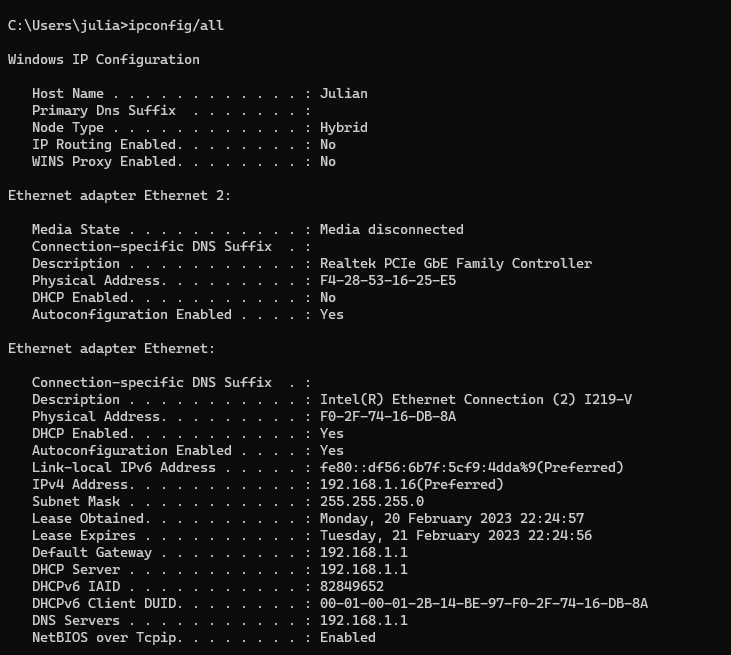Click the Media disconnected status text

pos(391,229)
